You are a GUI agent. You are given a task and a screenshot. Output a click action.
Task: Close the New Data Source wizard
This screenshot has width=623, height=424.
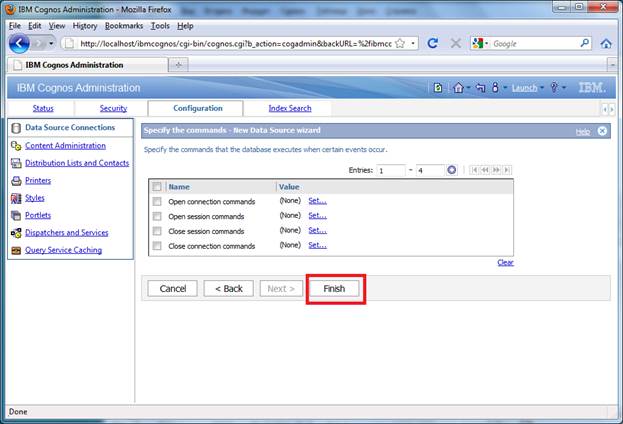tap(602, 131)
